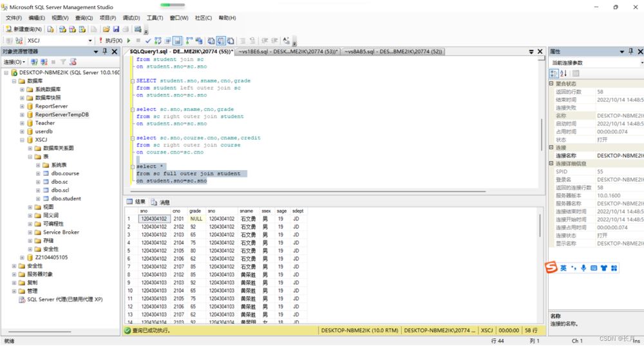Select the NULL grade cell in row 1
644x346 pixels.
coord(196,218)
